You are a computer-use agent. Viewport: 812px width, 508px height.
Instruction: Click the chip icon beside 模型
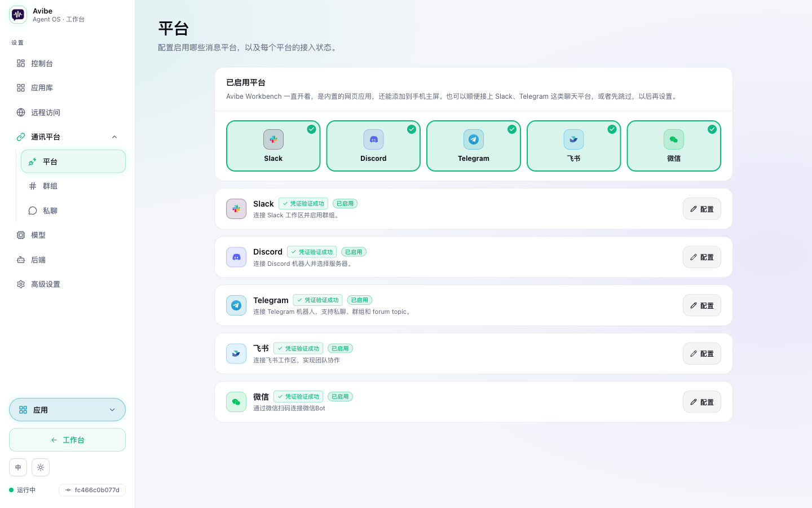21,235
